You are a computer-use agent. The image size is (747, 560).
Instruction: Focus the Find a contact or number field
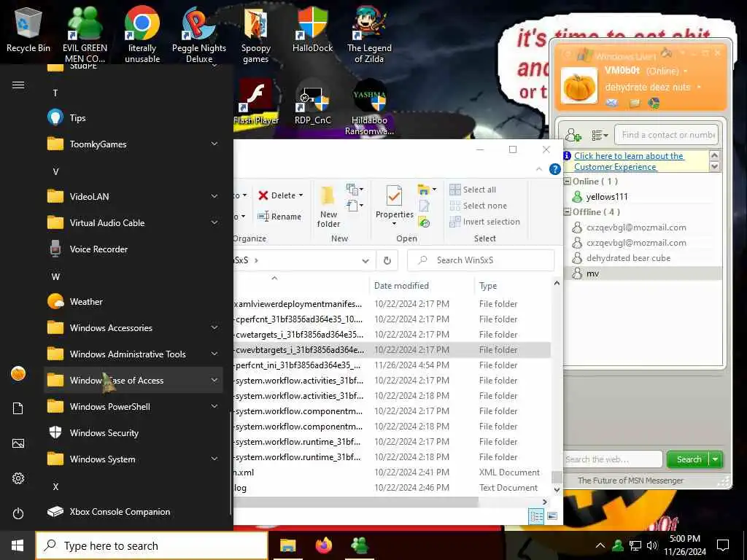coord(666,135)
